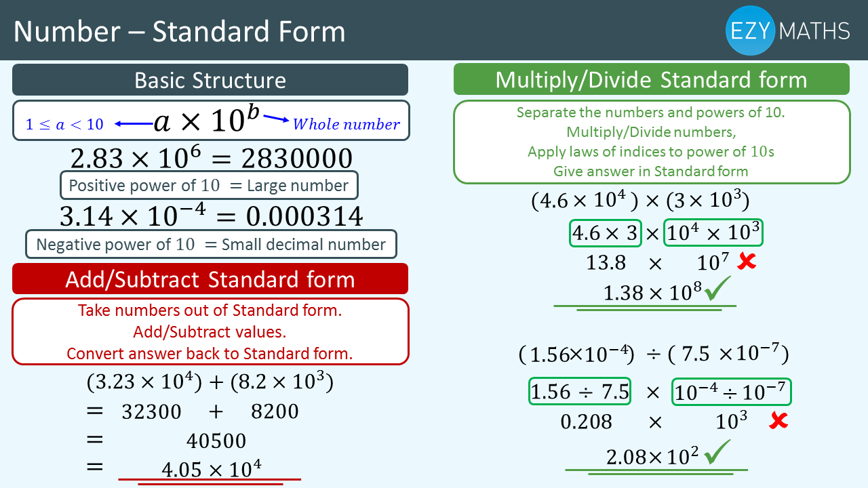
Task: Select the red Add/Subtract Standard form header
Action: click(210, 279)
